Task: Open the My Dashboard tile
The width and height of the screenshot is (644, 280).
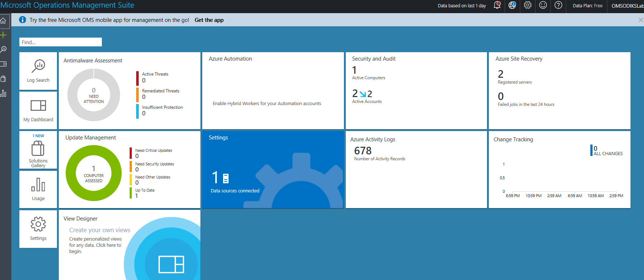Action: click(38, 110)
